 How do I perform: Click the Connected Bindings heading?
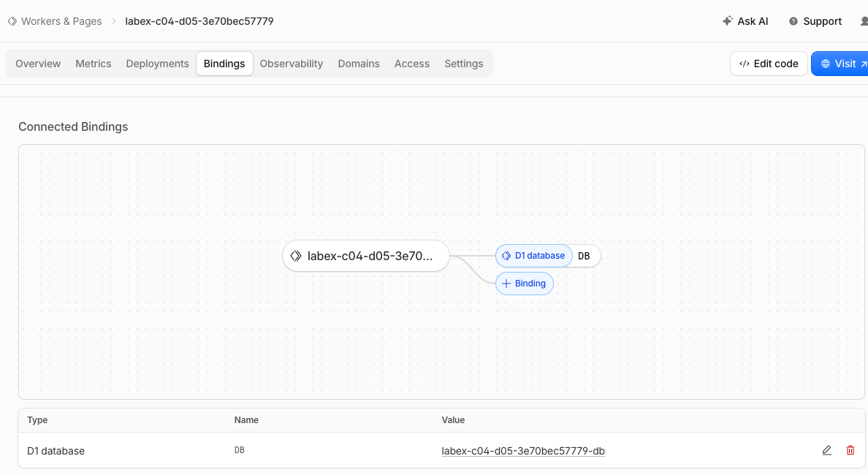pyautogui.click(x=73, y=126)
